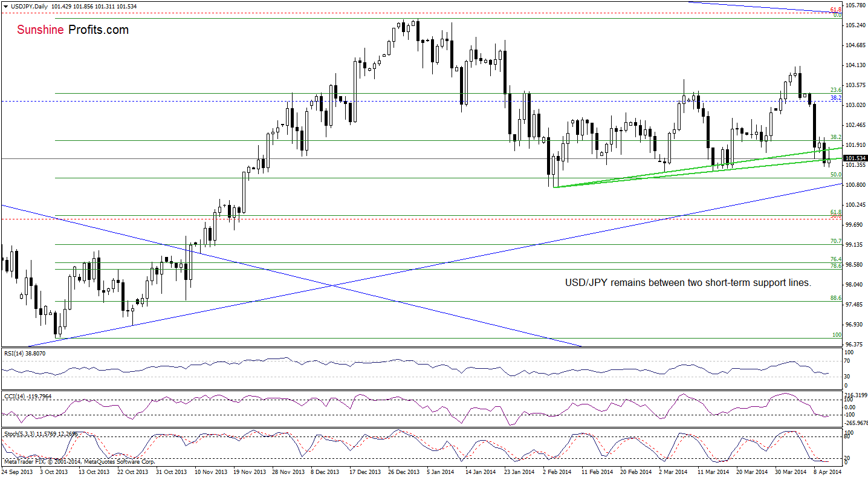Click the 70.7 Fibonacci level label
Screen dimensions: 868x477
tap(836, 241)
